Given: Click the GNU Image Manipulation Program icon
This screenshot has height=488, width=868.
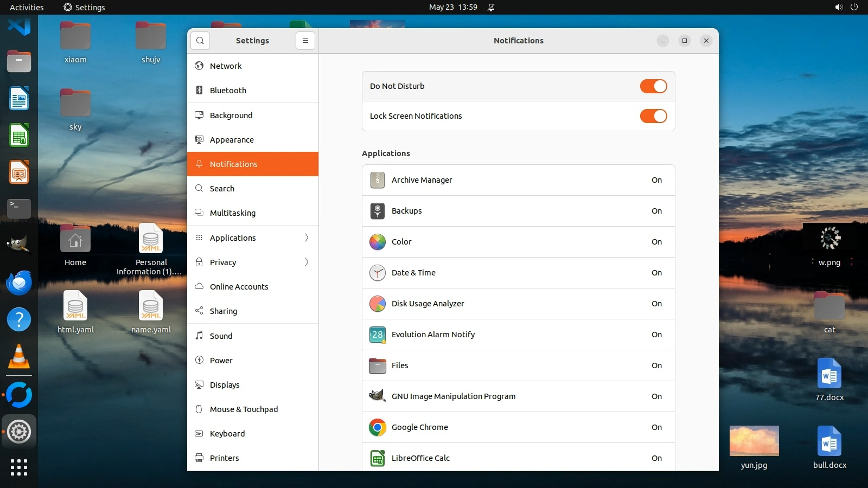Looking at the screenshot, I should coord(377,396).
